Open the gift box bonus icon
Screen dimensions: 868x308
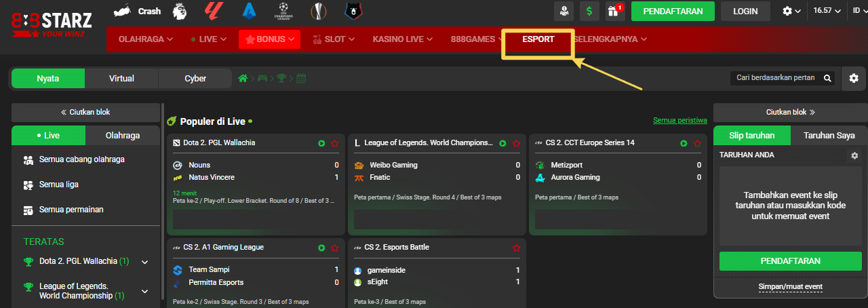(x=614, y=11)
